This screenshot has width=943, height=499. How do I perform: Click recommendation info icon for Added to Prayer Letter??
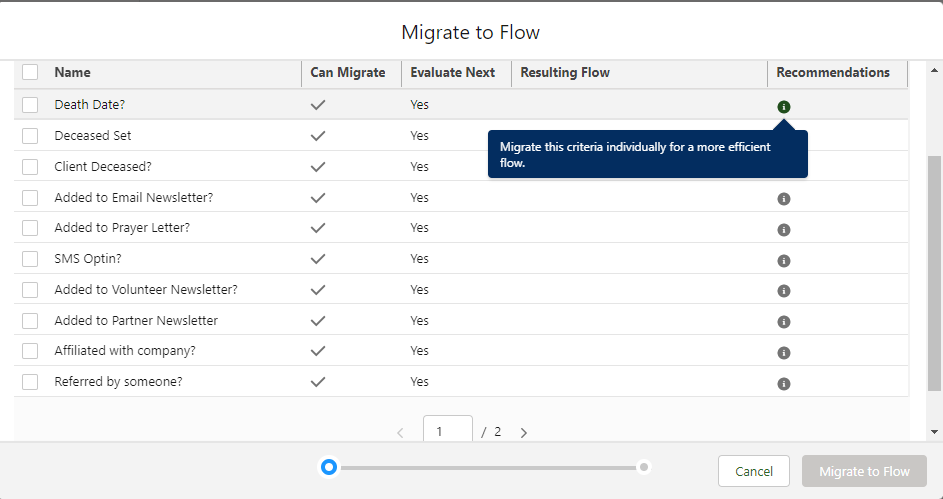(x=784, y=230)
